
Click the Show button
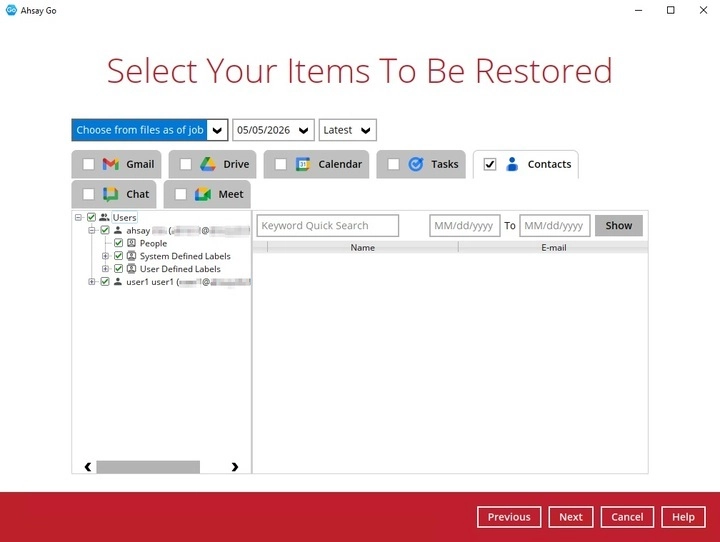point(619,226)
